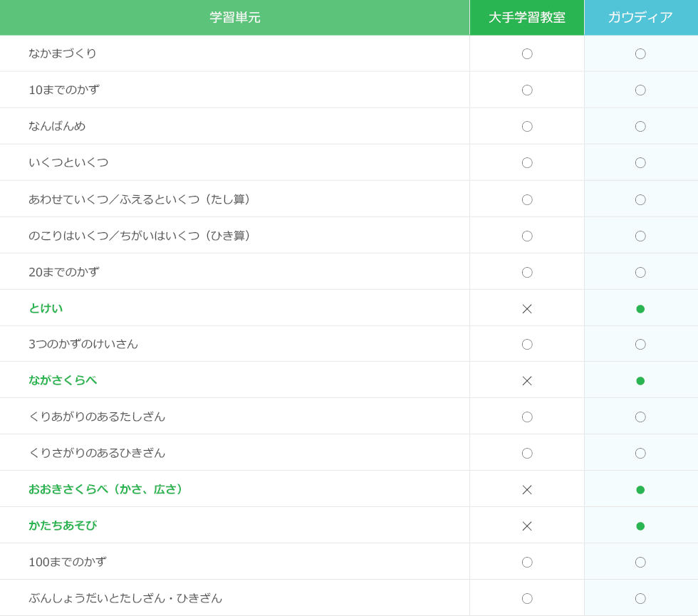Click the おおきさくらべ（かさ、広さ） label
The image size is (698, 616).
(108, 489)
